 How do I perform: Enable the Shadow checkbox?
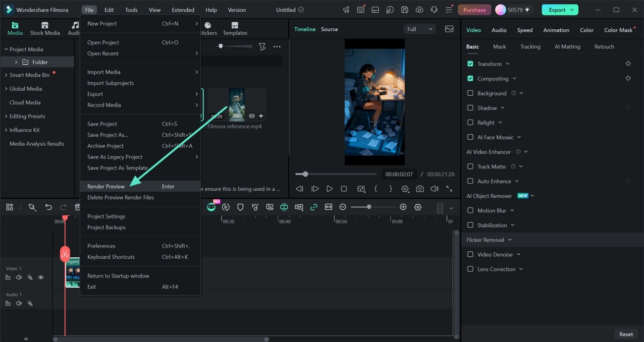point(470,108)
